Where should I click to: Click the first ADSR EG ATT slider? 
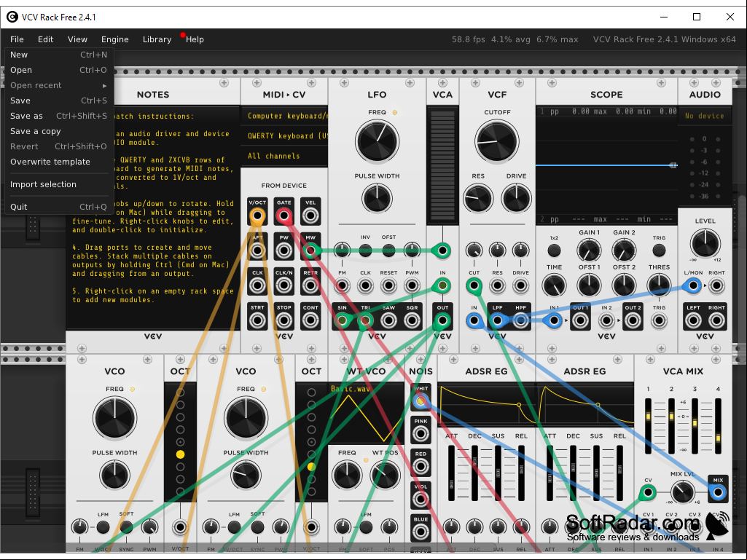click(x=451, y=473)
